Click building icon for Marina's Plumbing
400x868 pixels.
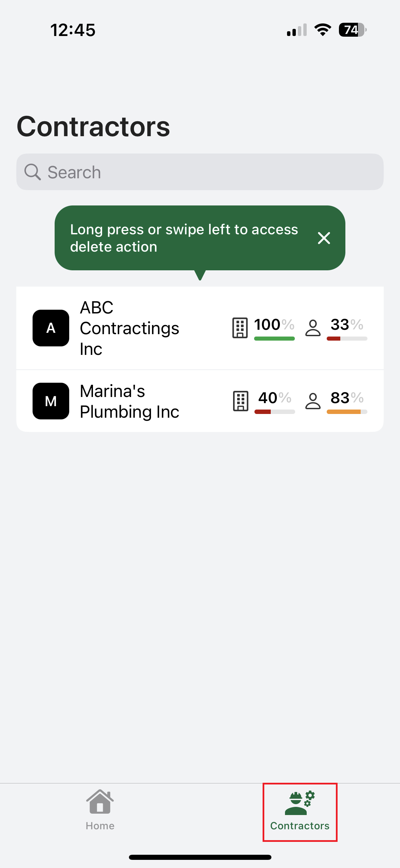coord(241,401)
